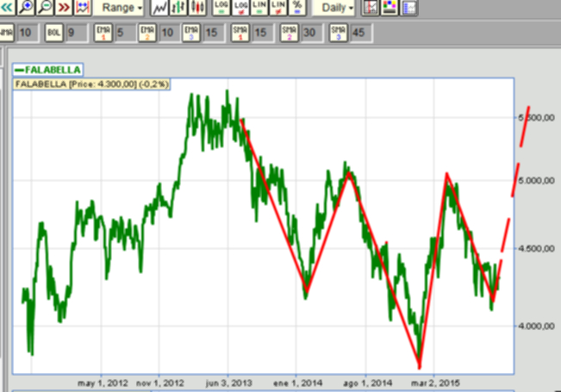Click the mar 2, 2015 date label
The width and height of the screenshot is (561, 392).
435,383
